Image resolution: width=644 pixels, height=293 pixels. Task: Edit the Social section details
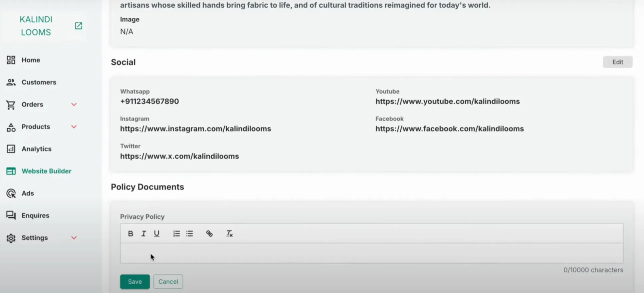click(x=617, y=62)
